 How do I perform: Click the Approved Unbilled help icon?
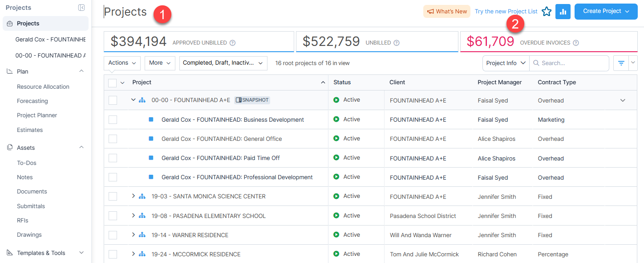click(x=232, y=43)
